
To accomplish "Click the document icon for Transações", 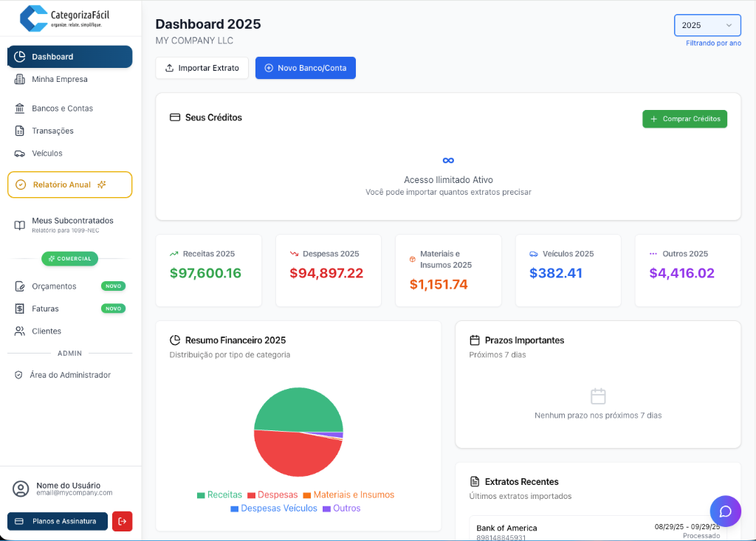I will [20, 131].
